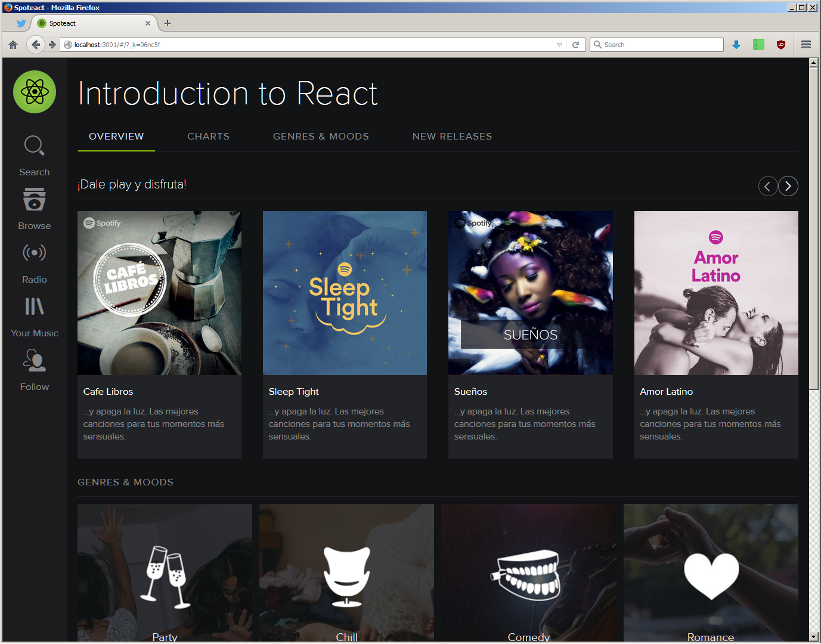Switch to the Charts tab

click(208, 137)
